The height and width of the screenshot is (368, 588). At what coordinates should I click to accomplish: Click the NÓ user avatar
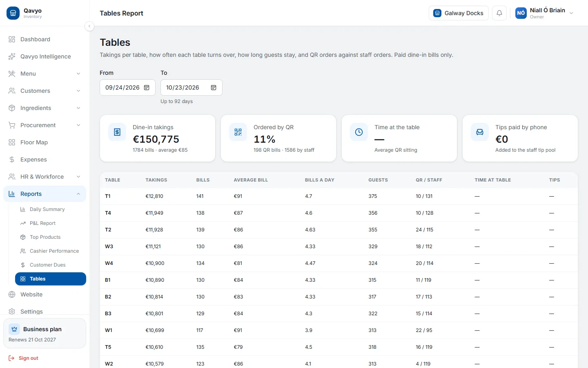[x=521, y=13]
